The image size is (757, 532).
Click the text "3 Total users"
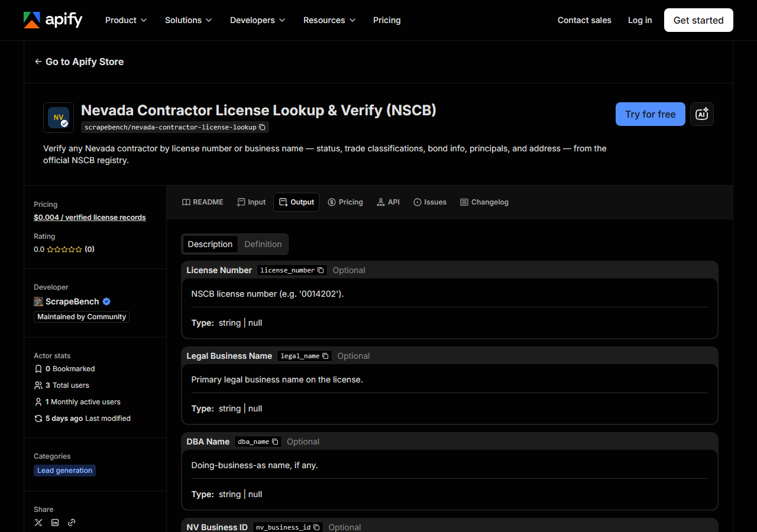coord(67,385)
